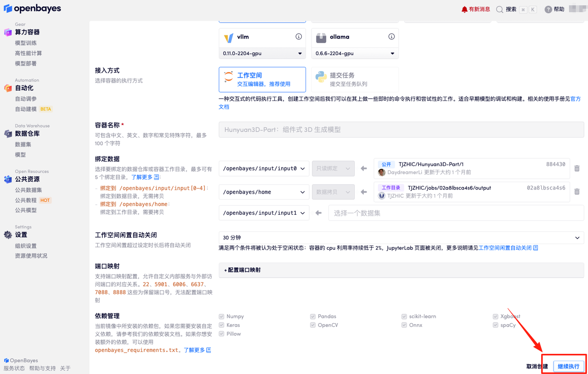Go to 模型部署 in sidebar
The image size is (588, 374).
pos(26,64)
